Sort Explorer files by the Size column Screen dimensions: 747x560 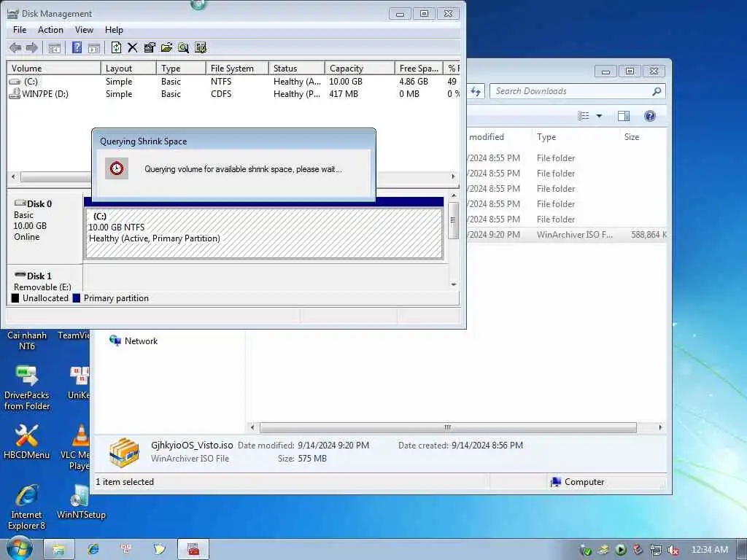[643, 136]
